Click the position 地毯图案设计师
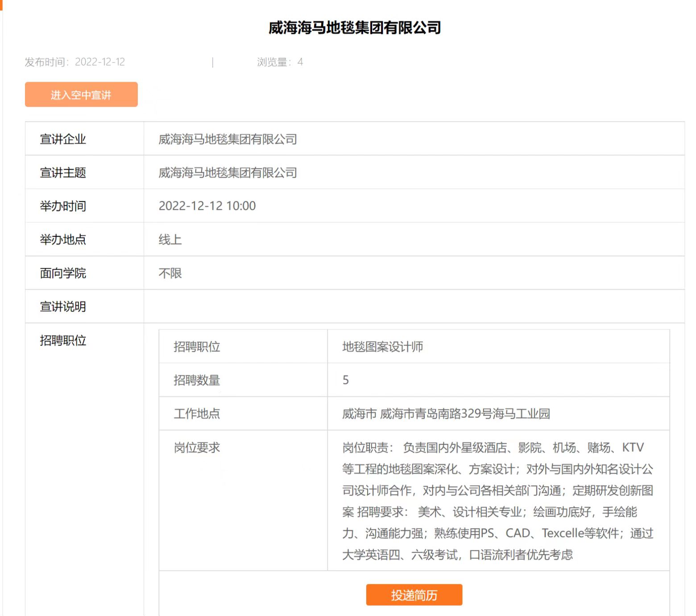 pyautogui.click(x=382, y=347)
